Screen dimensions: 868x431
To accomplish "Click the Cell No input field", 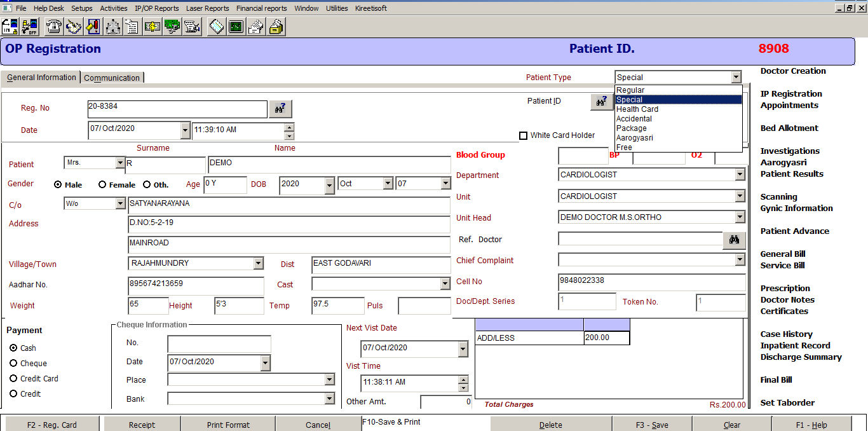I will point(651,282).
